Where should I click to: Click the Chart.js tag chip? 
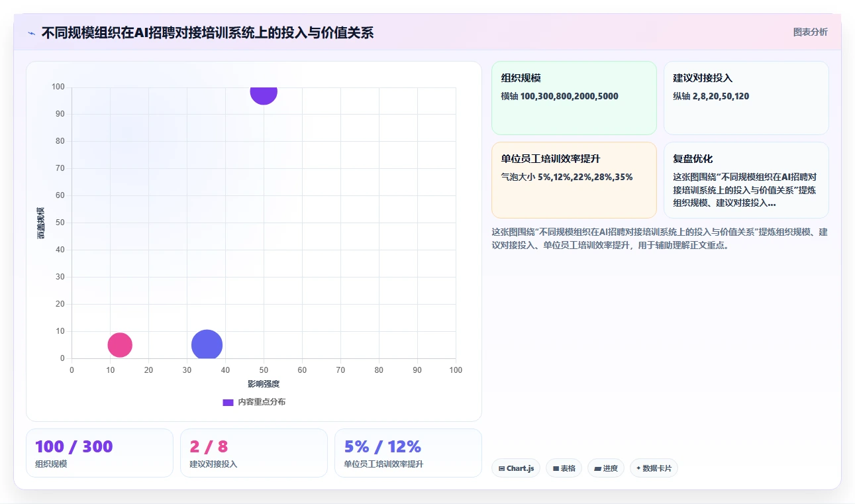(516, 468)
